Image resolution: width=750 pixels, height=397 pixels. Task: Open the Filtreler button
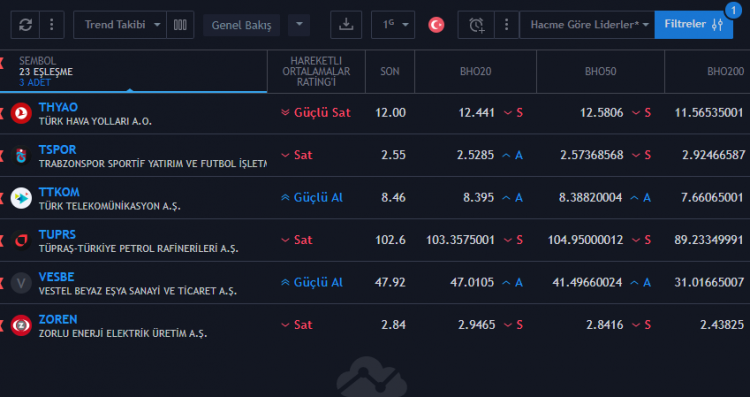pyautogui.click(x=694, y=24)
